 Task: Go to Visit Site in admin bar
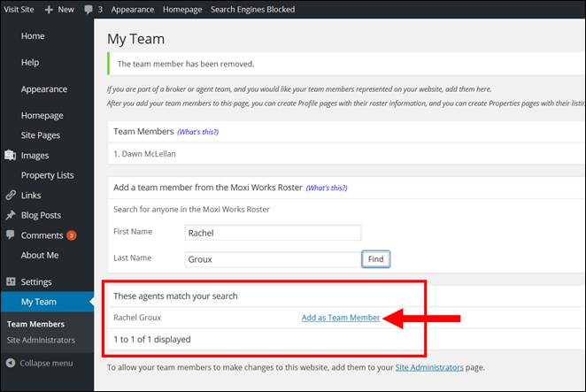pyautogui.click(x=19, y=9)
